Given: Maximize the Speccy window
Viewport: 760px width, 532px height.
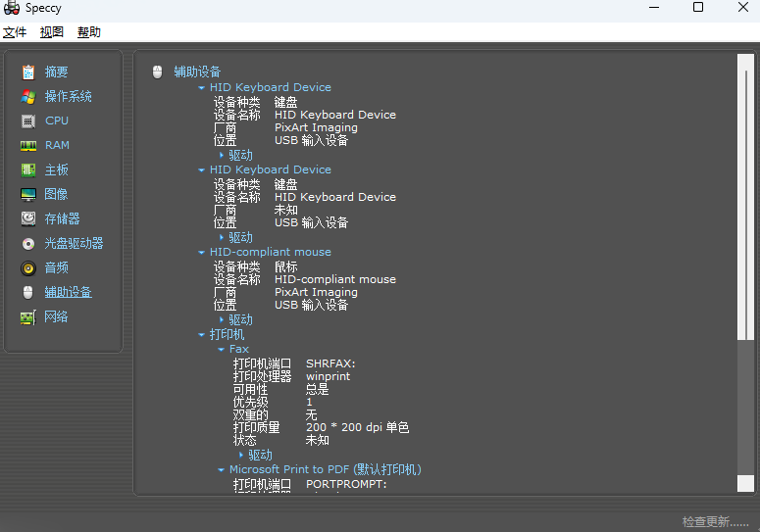Looking at the screenshot, I should coord(698,7).
